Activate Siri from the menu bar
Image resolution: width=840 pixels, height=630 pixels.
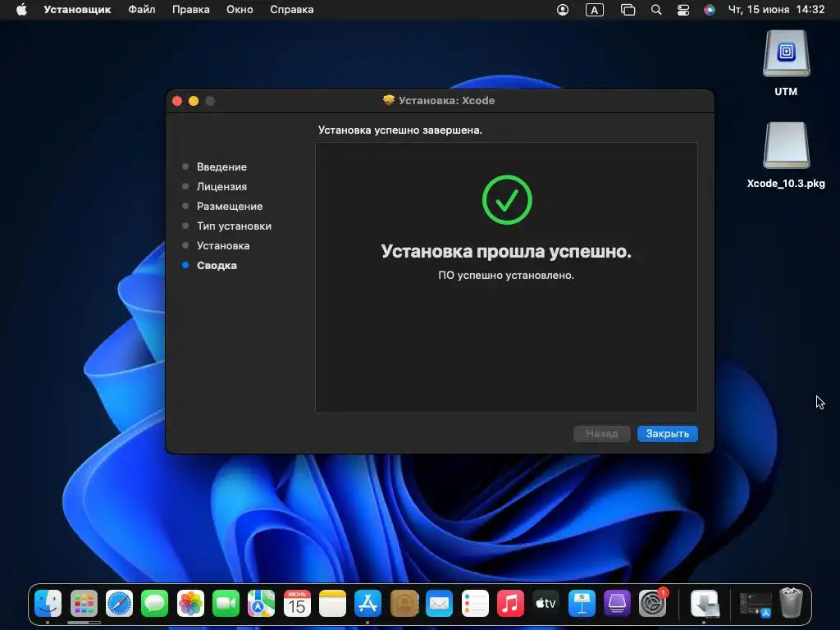pos(710,10)
